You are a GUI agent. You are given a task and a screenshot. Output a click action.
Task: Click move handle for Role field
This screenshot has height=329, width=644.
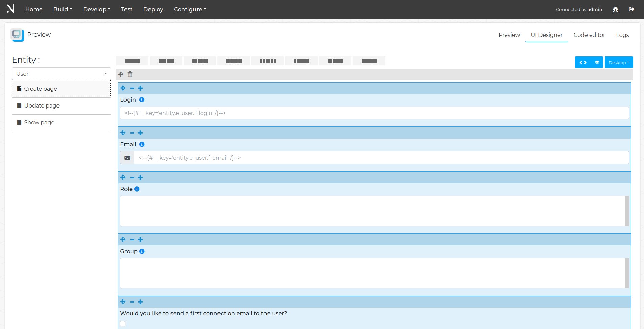[123, 178]
